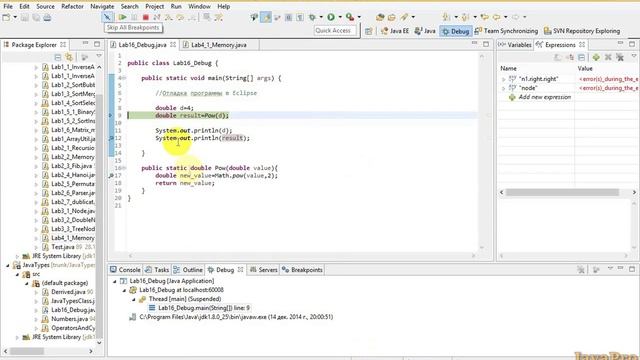Open the File menu
Viewport: 640px width, 360px height.
(x=8, y=7)
